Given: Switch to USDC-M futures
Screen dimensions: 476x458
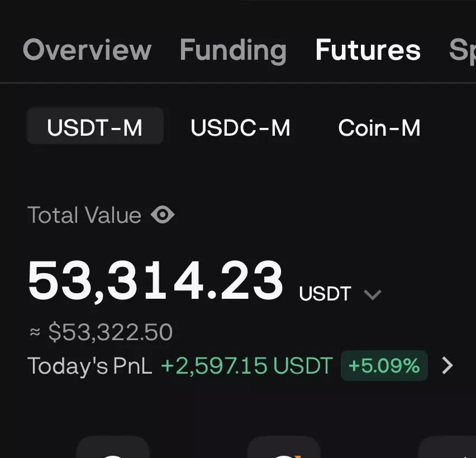Looking at the screenshot, I should 240,128.
